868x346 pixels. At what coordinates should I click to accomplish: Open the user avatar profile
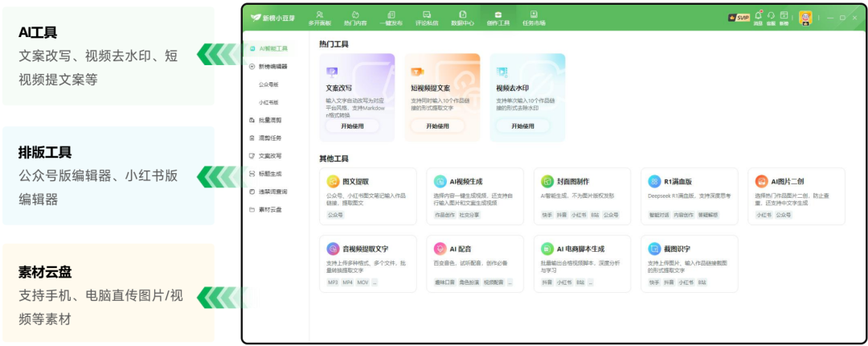coord(805,18)
